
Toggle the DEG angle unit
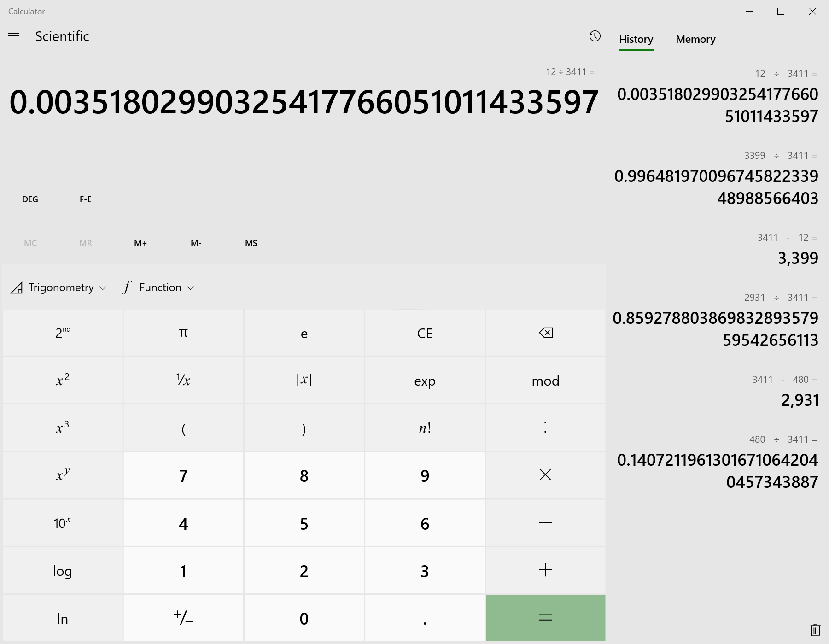pyautogui.click(x=30, y=199)
